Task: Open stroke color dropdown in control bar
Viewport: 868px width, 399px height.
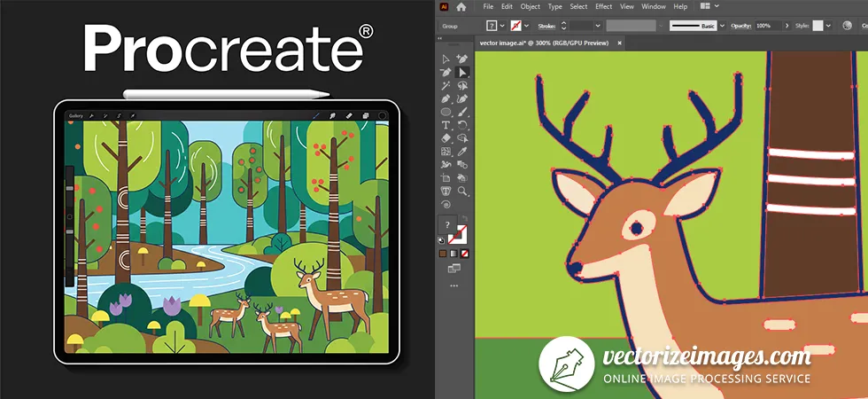Action: 526,26
